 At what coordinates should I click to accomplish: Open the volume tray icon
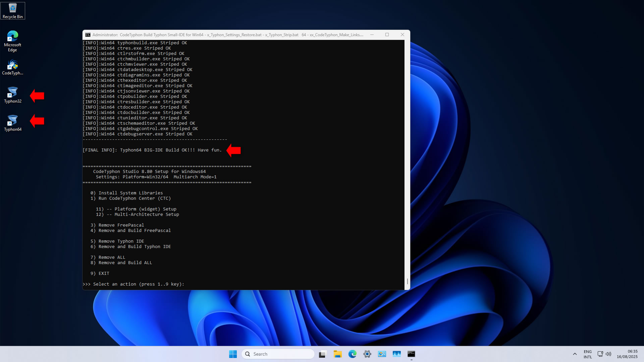click(608, 354)
